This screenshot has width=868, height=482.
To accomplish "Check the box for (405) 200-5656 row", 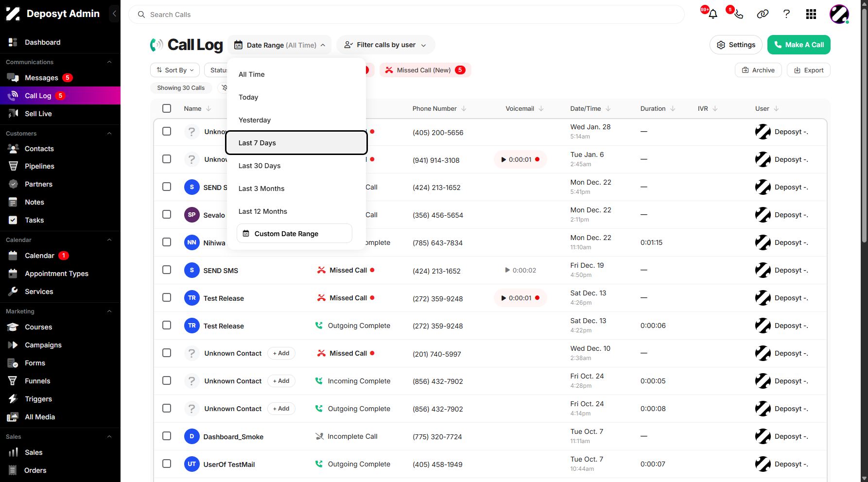I will pos(167,131).
